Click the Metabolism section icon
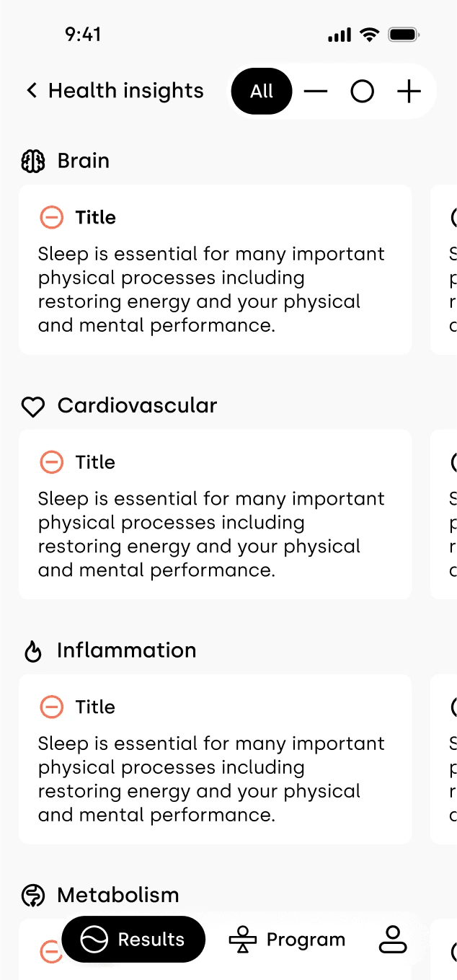The image size is (457, 980). click(x=33, y=896)
